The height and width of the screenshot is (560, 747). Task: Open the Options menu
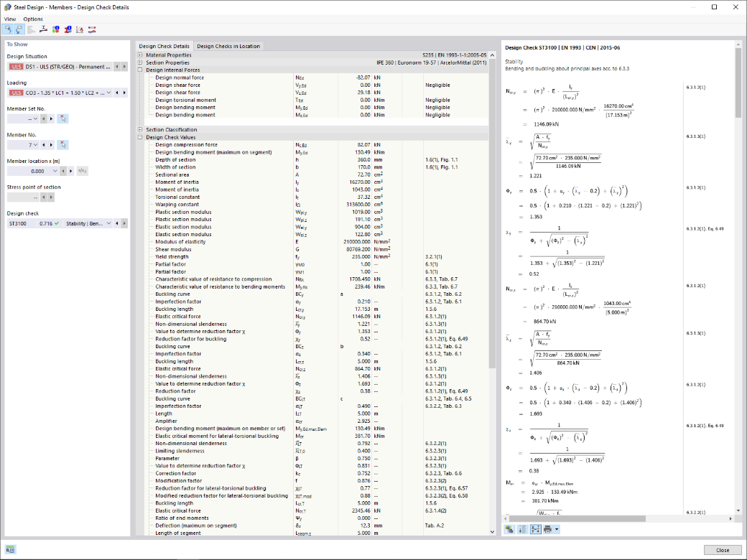pos(33,19)
